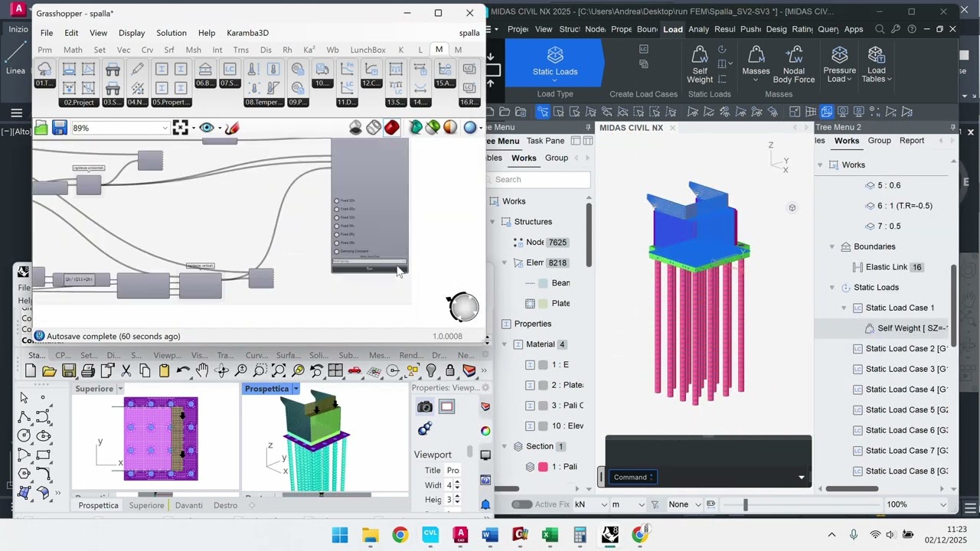Select Self Weight tree item
980x551 pixels.
(x=906, y=328)
